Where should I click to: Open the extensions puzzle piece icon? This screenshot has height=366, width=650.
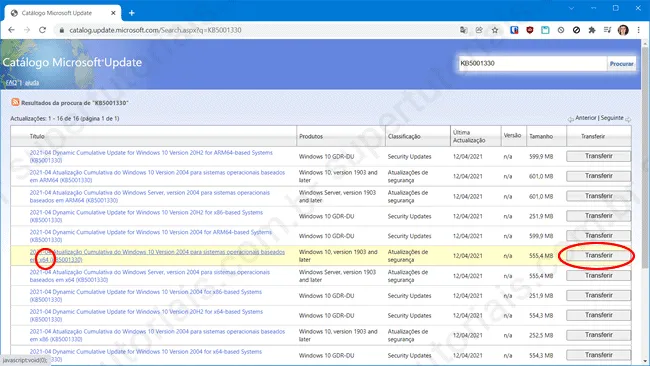592,30
